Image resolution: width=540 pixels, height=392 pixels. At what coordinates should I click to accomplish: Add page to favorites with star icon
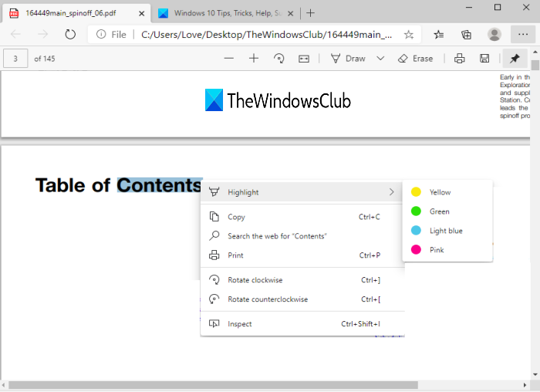409,34
